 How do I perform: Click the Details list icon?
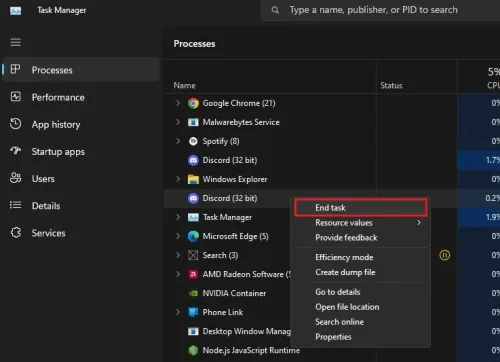(x=15, y=205)
